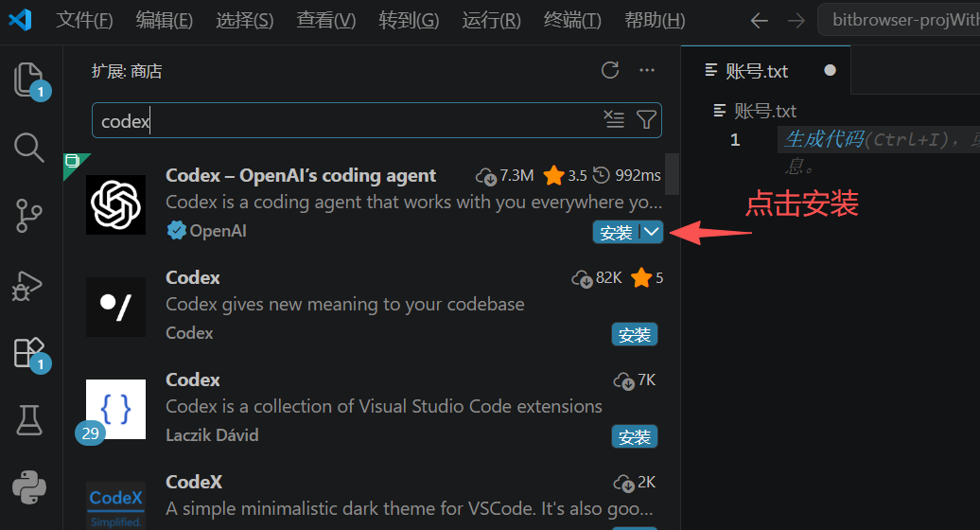Open the Extensions view icon
This screenshot has width=980, height=530.
[x=29, y=352]
